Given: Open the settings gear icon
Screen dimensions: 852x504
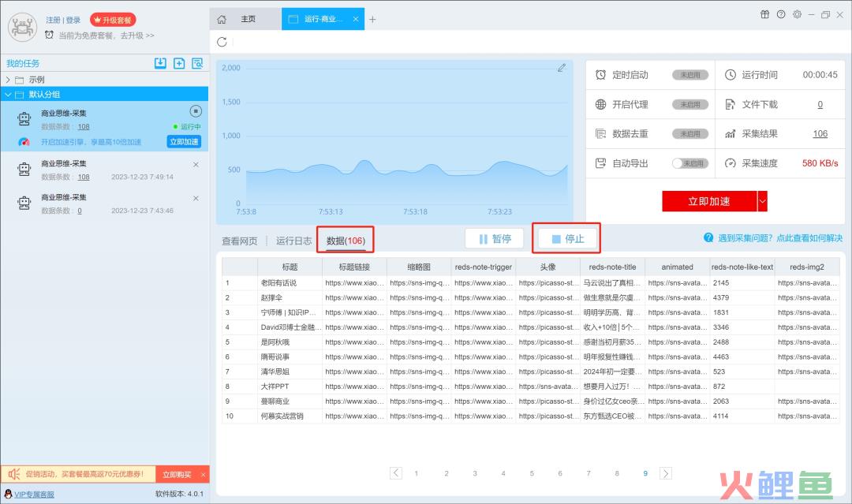Looking at the screenshot, I should point(797,15).
